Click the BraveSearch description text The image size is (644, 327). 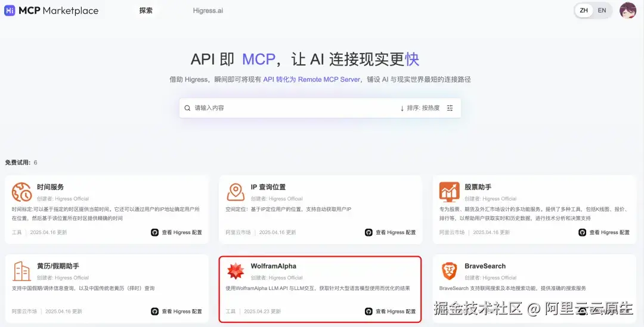[513, 288]
